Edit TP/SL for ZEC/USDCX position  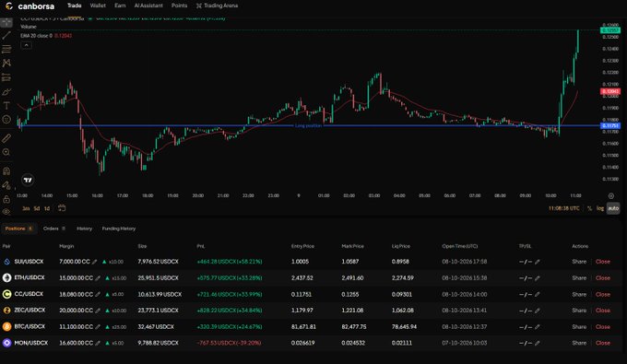(x=538, y=311)
